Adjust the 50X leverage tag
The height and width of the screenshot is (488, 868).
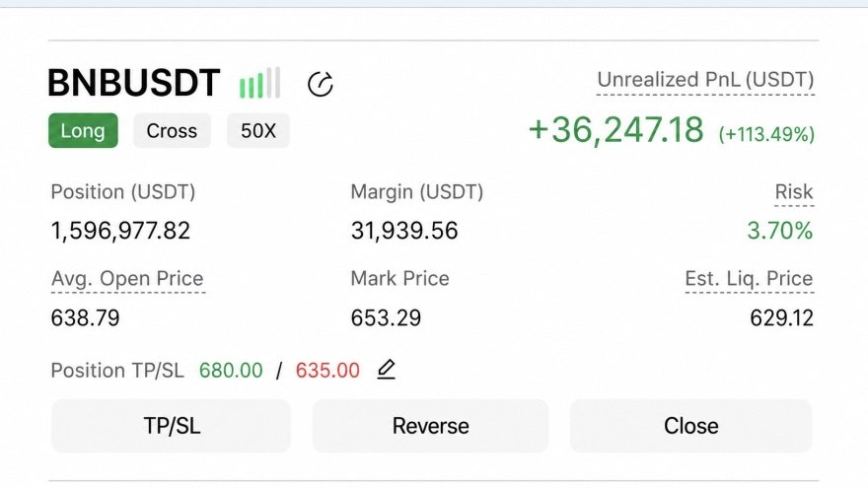point(258,130)
